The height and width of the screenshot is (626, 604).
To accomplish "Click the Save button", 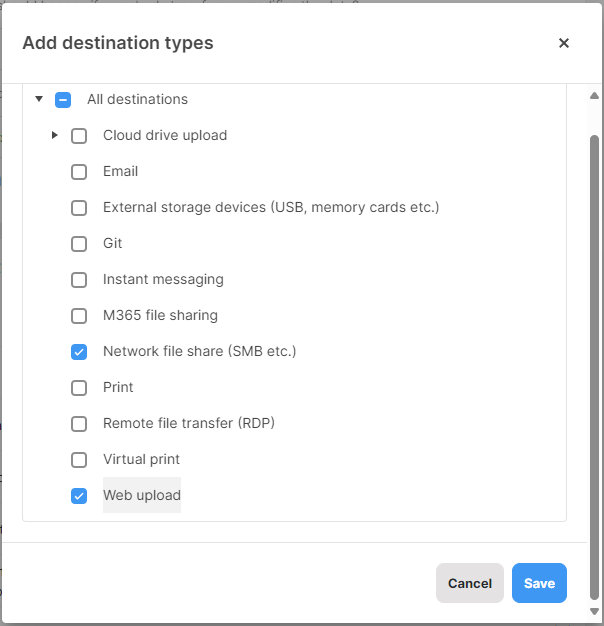I will (x=539, y=583).
